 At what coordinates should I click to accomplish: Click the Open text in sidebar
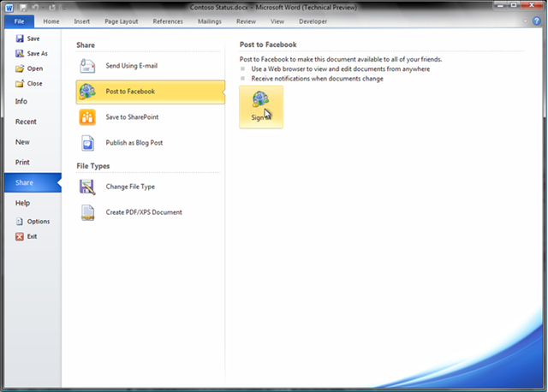tap(35, 68)
